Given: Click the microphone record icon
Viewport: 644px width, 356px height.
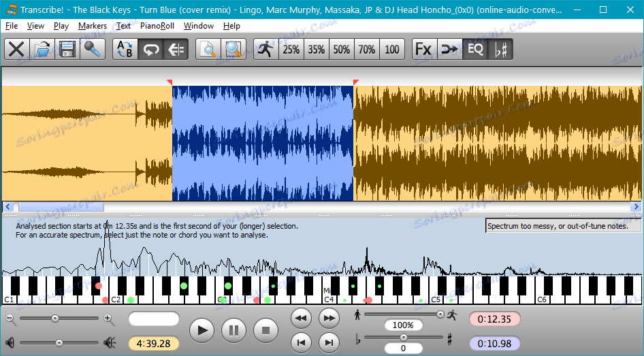Looking at the screenshot, I should pyautogui.click(x=92, y=49).
